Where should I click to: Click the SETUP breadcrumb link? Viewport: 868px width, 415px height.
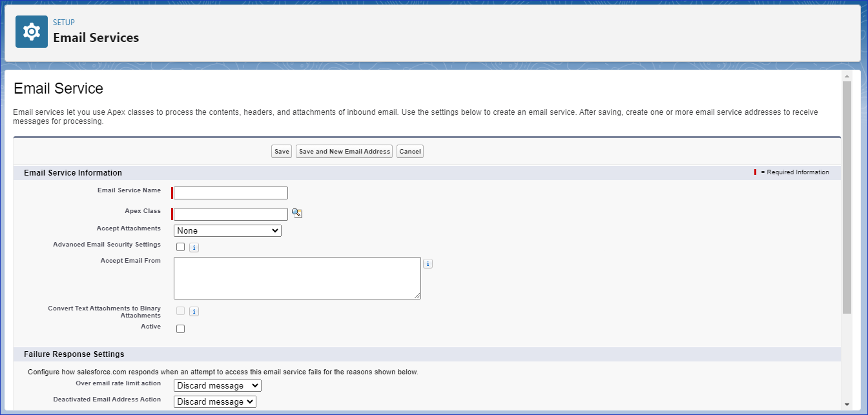point(63,22)
